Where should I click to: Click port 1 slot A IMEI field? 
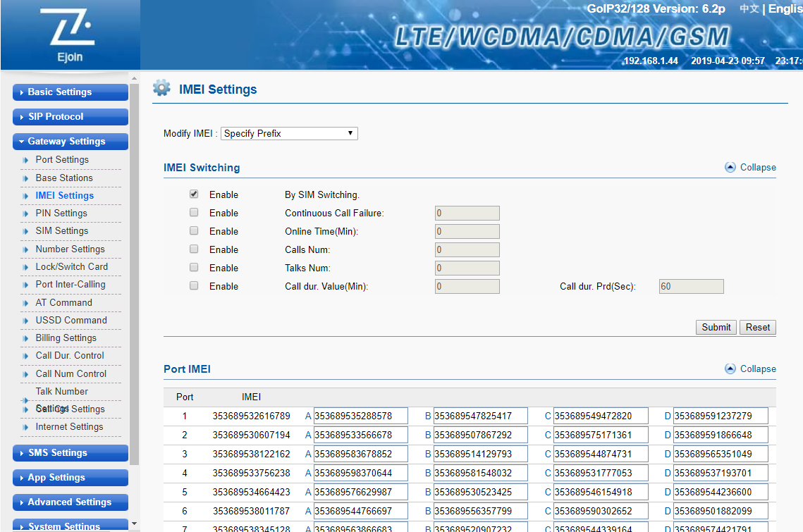[x=360, y=416]
